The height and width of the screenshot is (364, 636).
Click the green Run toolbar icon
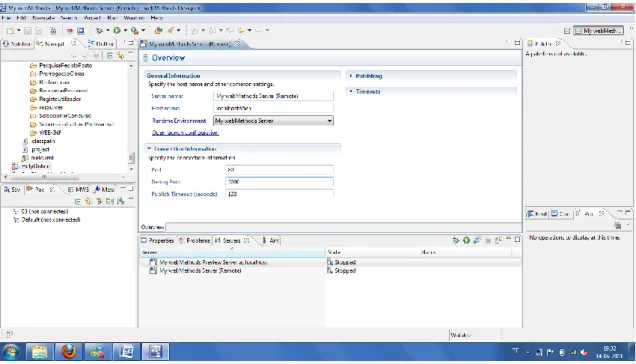click(117, 30)
